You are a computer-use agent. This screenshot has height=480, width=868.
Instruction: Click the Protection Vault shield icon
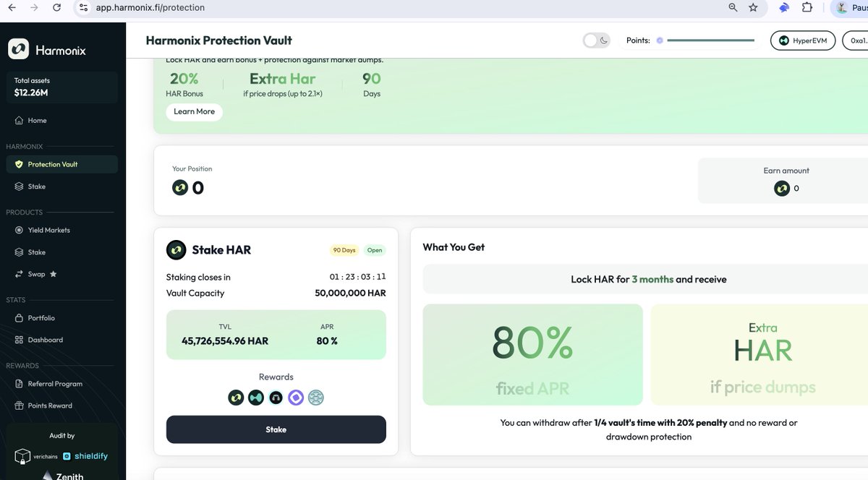(20, 164)
